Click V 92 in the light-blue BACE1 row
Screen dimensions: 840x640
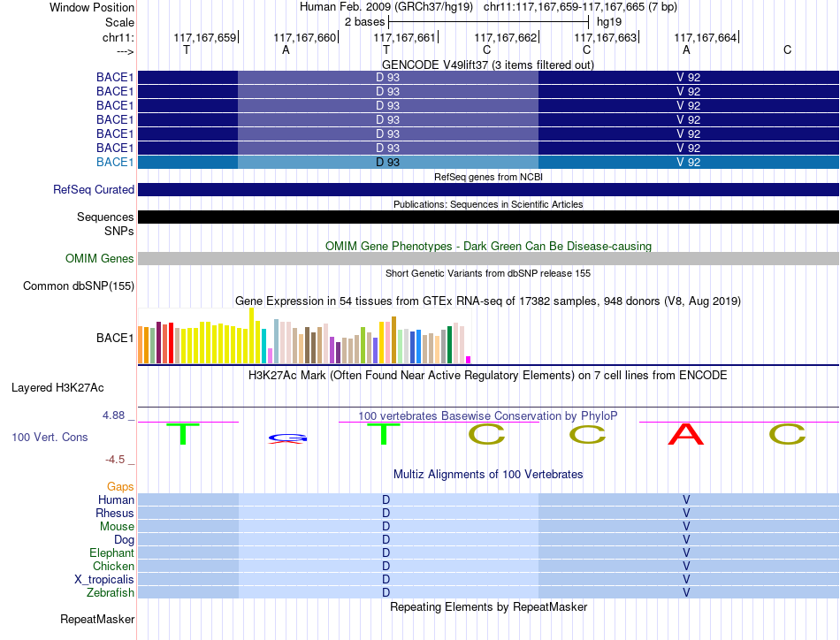pyautogui.click(x=689, y=163)
